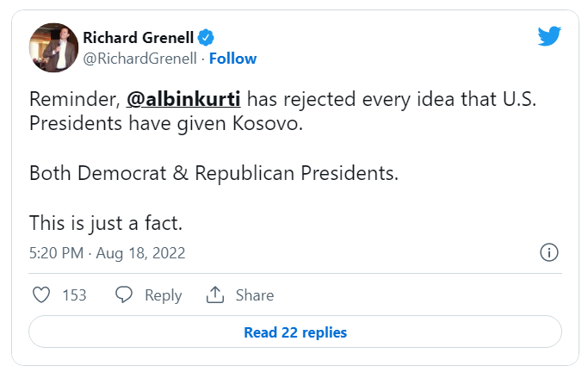Screen dimensions: 588x372
Task: Click the blue verified checkmark badge
Action: [207, 37]
